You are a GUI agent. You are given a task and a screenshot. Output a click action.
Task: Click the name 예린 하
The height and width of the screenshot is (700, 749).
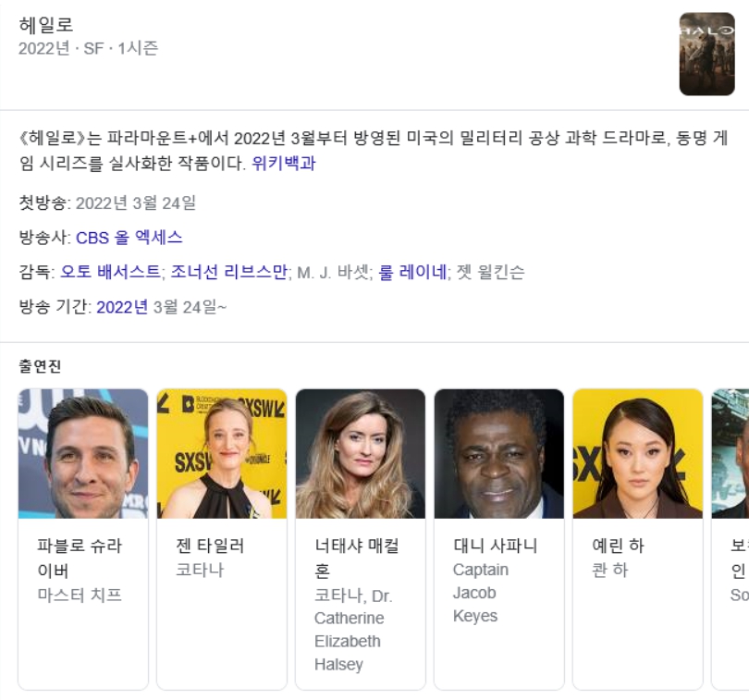(618, 546)
